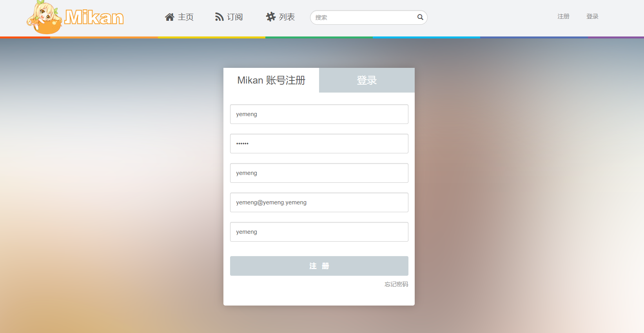644x333 pixels.
Task: Open the 订阅 subscription menu item
Action: pyautogui.click(x=235, y=17)
